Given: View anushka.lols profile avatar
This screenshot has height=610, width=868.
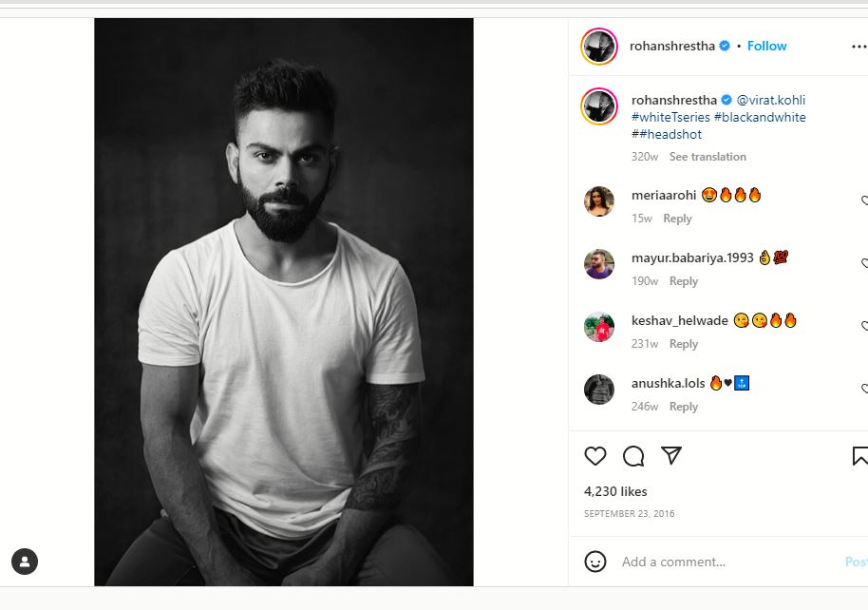Looking at the screenshot, I should click(599, 389).
